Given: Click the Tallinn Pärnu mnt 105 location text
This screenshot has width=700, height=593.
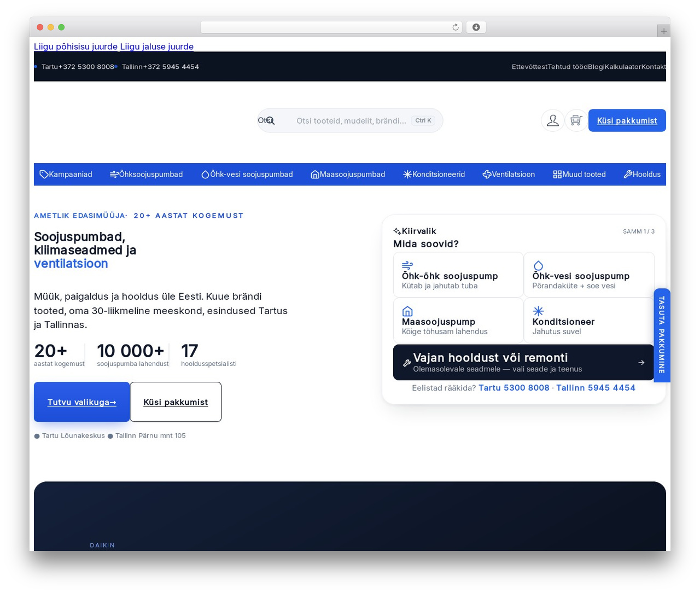Looking at the screenshot, I should click(150, 436).
